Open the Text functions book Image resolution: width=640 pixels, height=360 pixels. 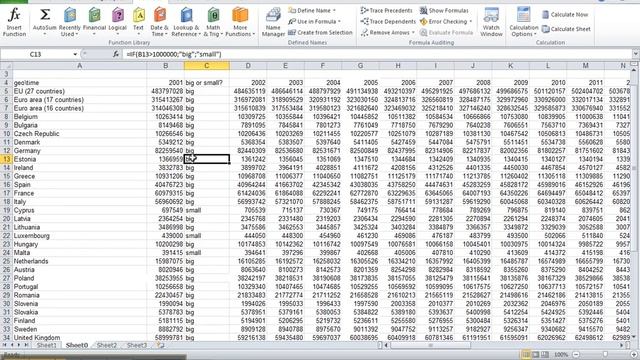pos(138,22)
